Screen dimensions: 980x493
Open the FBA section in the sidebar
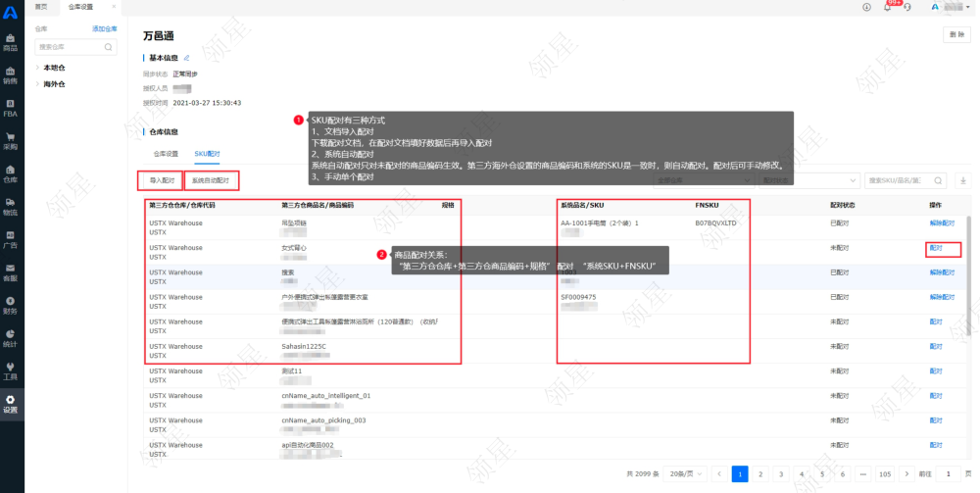point(11,108)
